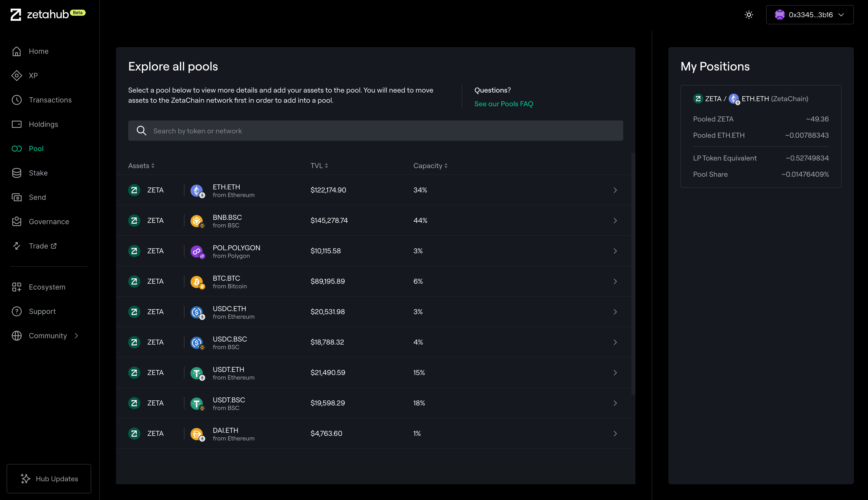
Task: Expand the Community submenu chevron
Action: click(77, 336)
